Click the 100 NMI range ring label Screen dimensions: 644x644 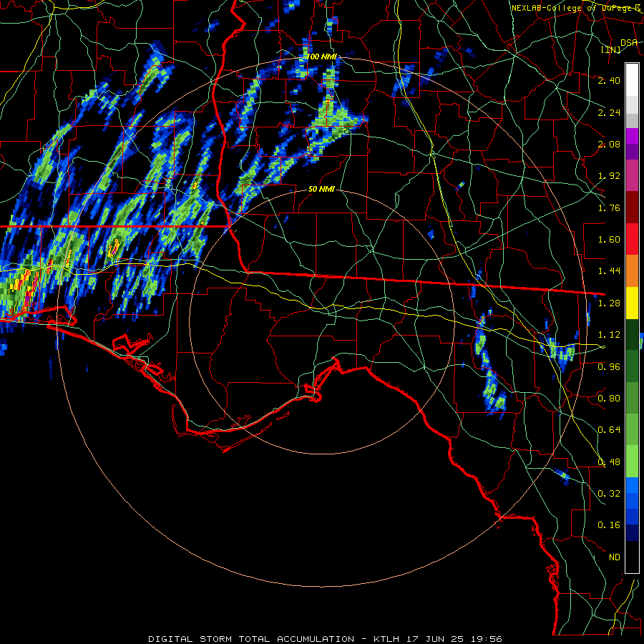pyautogui.click(x=321, y=57)
